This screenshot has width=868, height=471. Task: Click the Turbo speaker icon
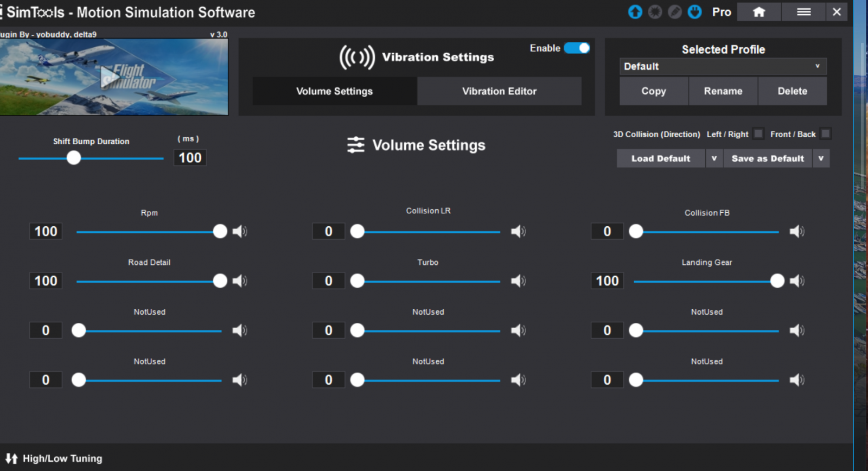point(518,281)
